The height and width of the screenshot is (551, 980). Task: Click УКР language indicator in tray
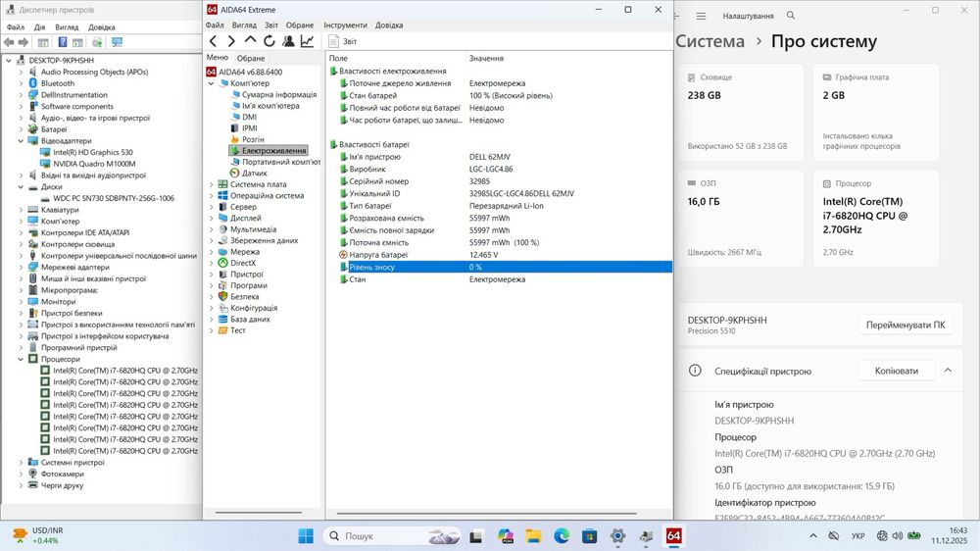[x=858, y=536]
